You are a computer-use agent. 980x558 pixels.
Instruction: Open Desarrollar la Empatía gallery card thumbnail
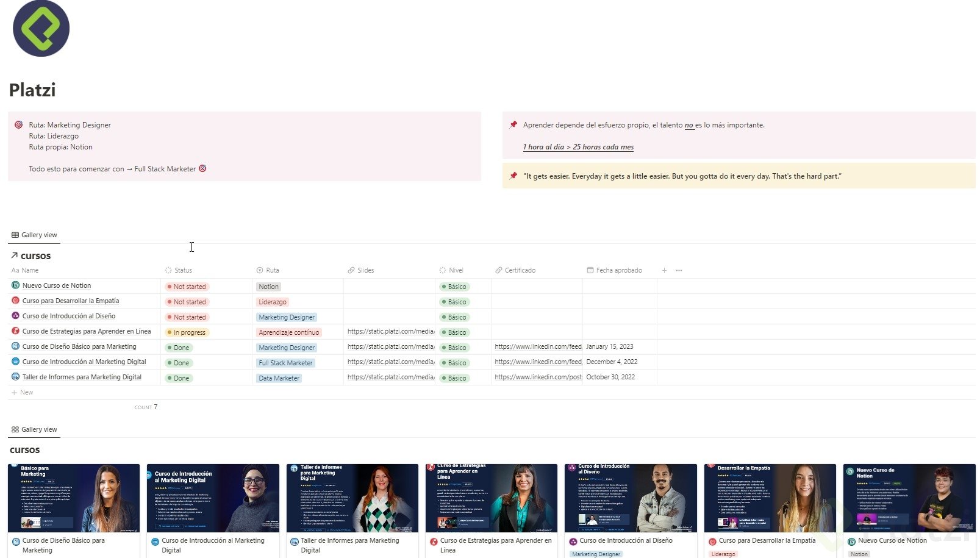pyautogui.click(x=770, y=498)
